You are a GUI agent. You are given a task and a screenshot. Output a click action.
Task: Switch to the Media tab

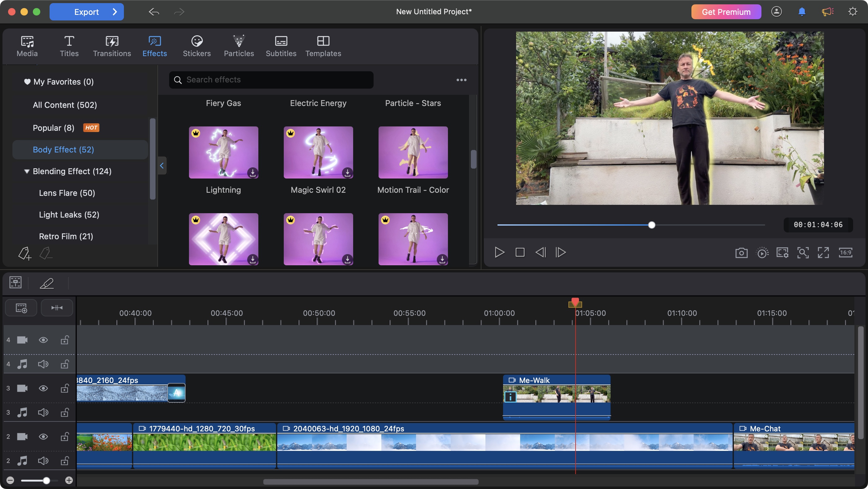27,46
